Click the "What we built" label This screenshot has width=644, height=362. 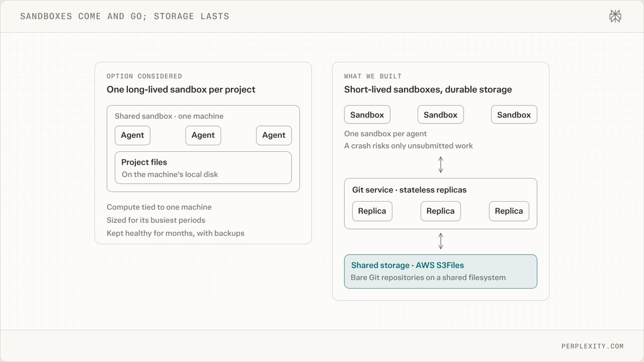[x=373, y=76]
